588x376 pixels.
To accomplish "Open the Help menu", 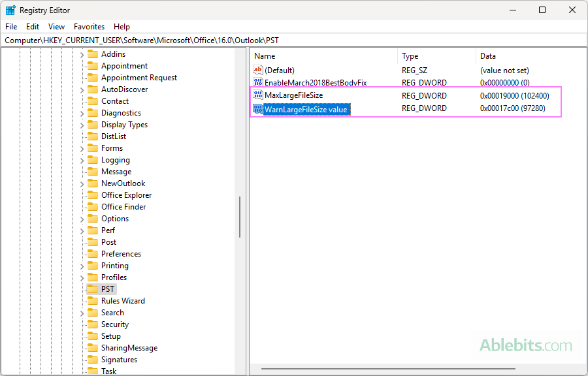I will pyautogui.click(x=122, y=27).
